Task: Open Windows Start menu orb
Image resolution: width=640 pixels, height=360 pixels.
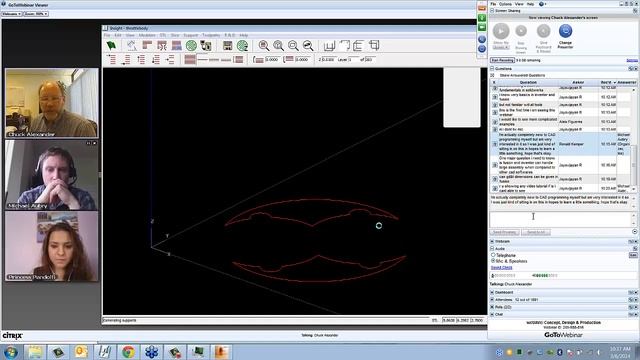Action: coord(10,352)
